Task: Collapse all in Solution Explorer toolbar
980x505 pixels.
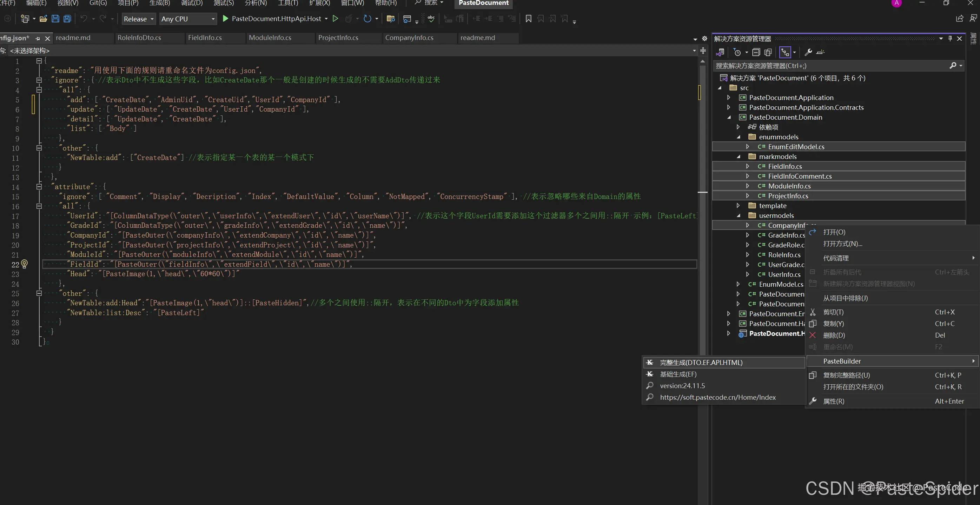Action: (x=756, y=52)
